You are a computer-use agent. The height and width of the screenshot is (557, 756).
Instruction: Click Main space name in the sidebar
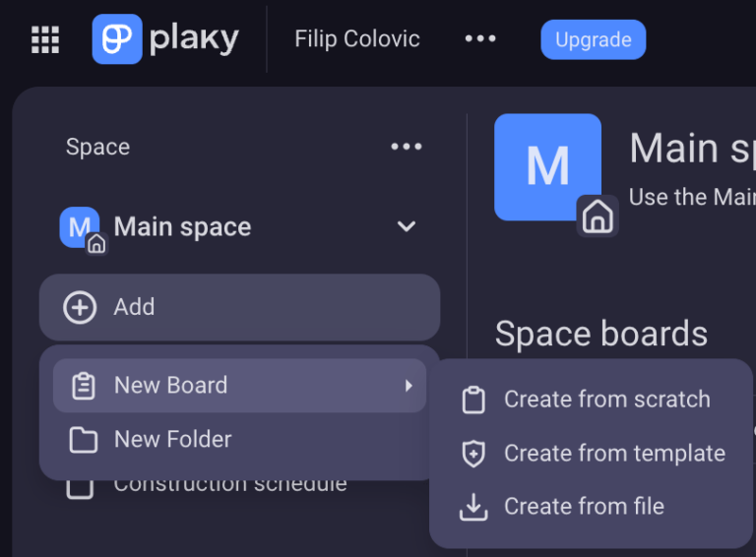pyautogui.click(x=182, y=227)
